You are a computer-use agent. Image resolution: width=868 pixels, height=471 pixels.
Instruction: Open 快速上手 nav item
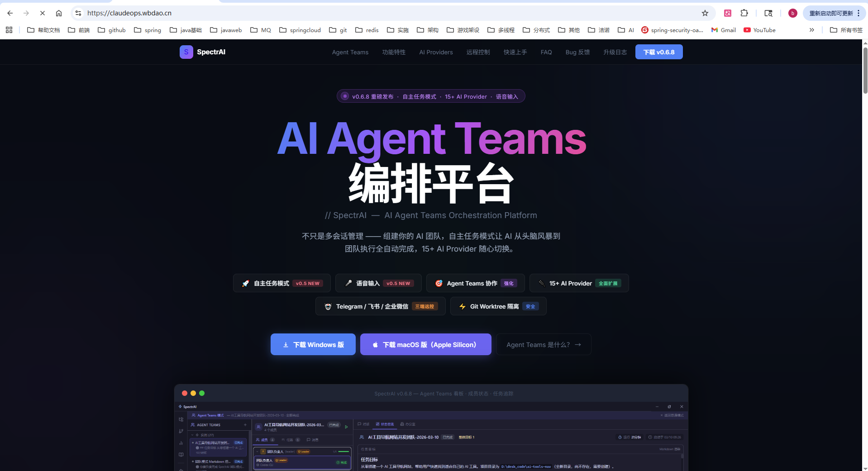515,52
